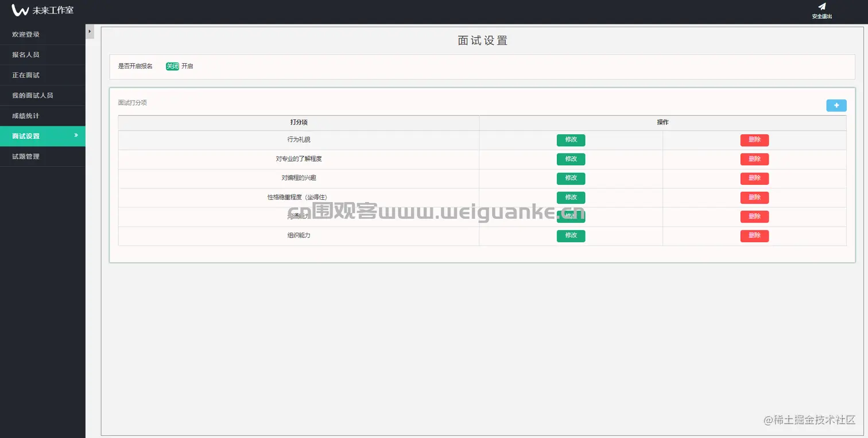The height and width of the screenshot is (438, 868).
Task: Click 删除 for 行为礼貌 row
Action: coord(754,140)
